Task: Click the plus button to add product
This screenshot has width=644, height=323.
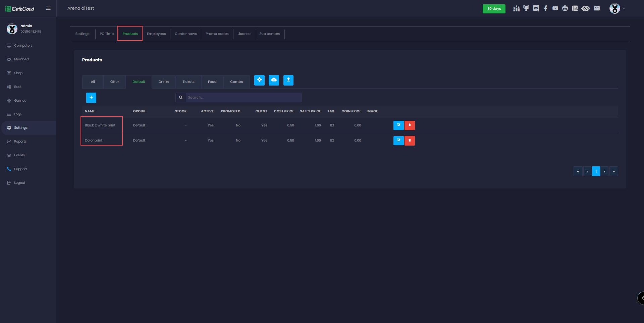Action: pos(91,98)
